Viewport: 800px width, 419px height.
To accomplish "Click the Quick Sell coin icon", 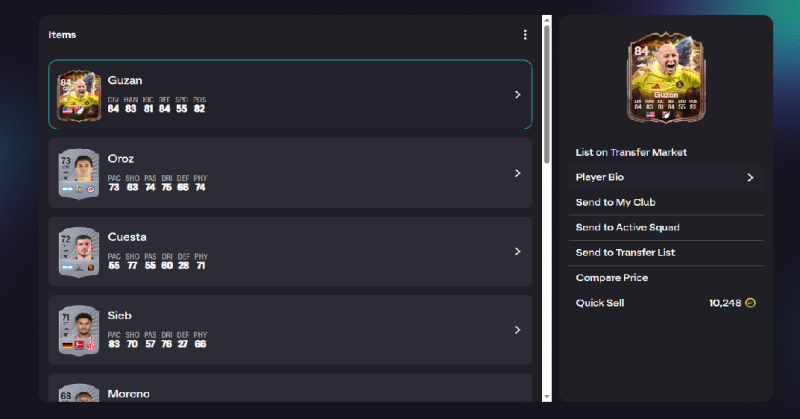I will tap(751, 302).
